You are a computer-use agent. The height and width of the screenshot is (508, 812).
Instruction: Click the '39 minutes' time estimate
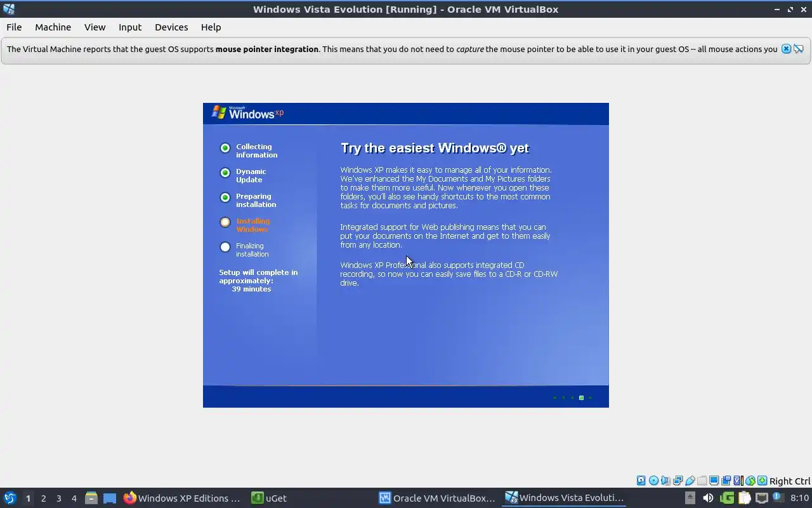251,289
